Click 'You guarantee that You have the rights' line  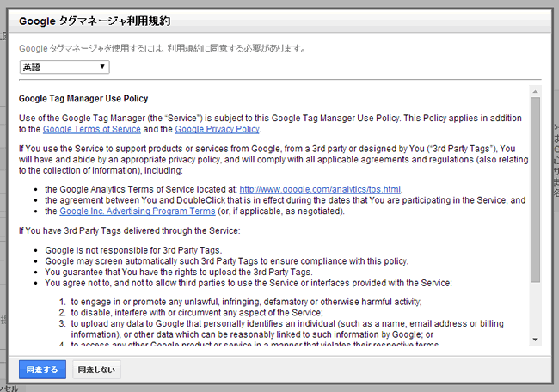point(179,272)
